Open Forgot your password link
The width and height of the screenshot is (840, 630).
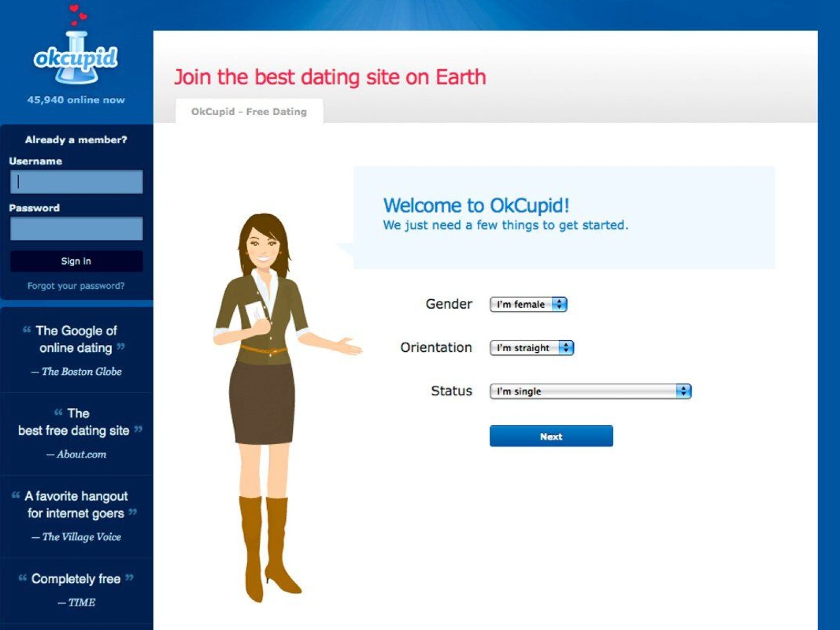(76, 286)
